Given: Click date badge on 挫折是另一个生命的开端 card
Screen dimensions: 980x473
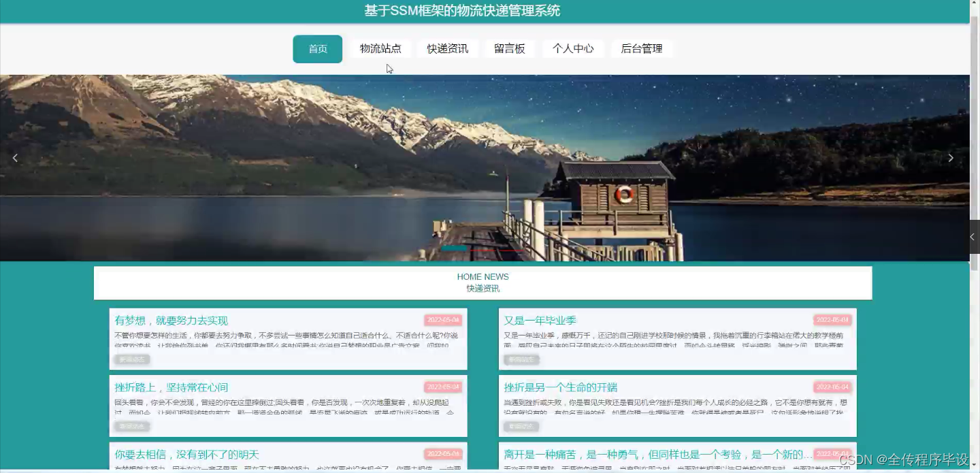Looking at the screenshot, I should click(832, 387).
